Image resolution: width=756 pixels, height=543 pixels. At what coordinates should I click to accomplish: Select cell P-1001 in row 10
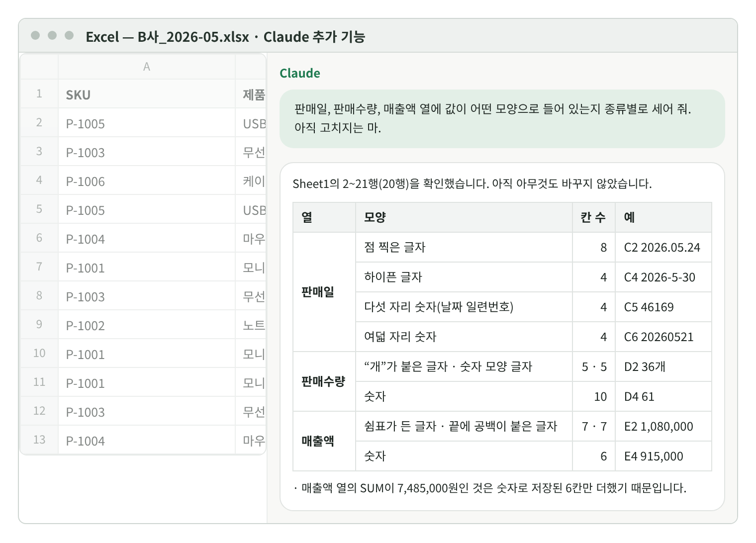146,354
